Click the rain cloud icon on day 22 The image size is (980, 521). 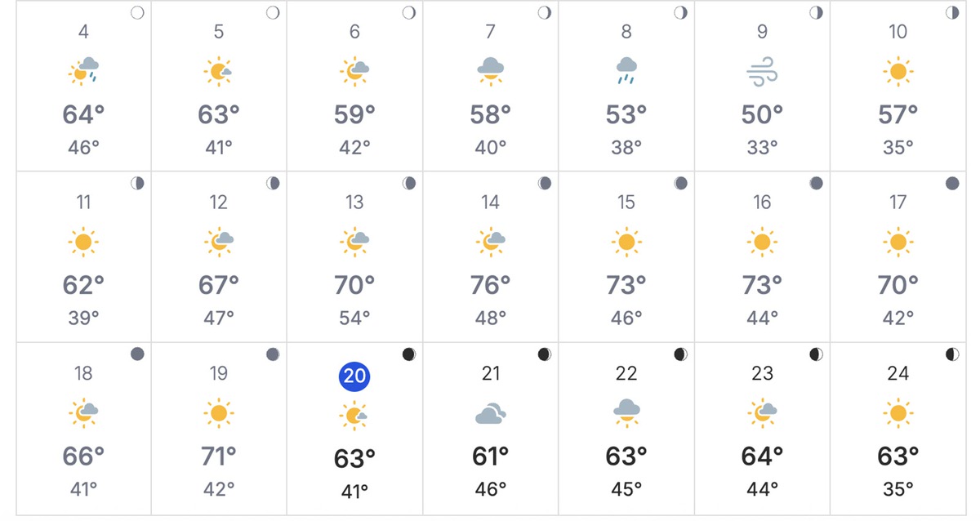point(626,414)
